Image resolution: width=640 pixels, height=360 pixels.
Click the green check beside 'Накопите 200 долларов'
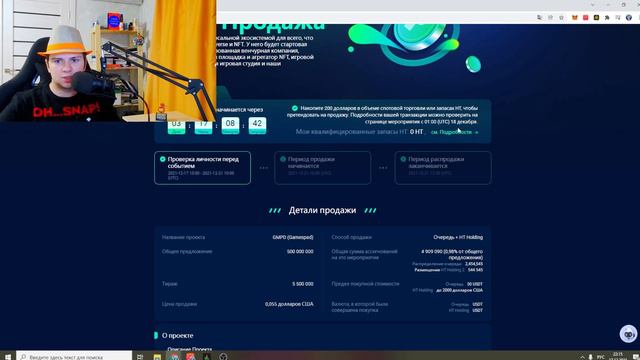tap(295, 108)
